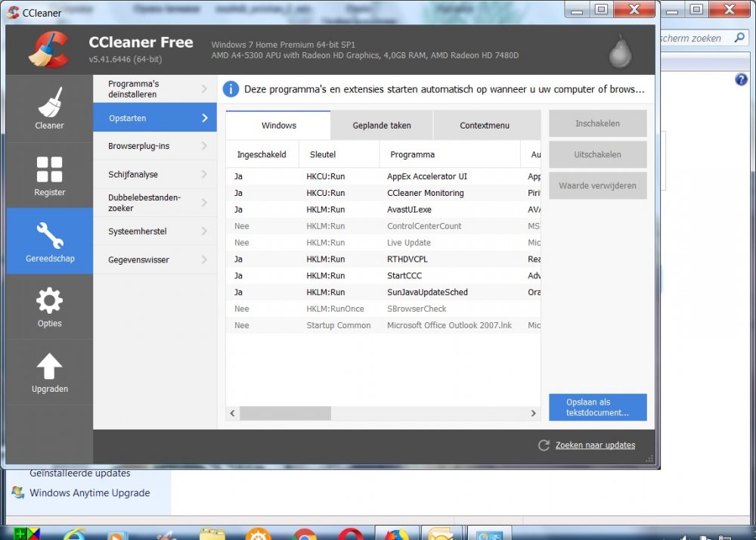Open the Cleaner section in the sidebar
Viewport: 756px width, 540px height.
click(49, 107)
